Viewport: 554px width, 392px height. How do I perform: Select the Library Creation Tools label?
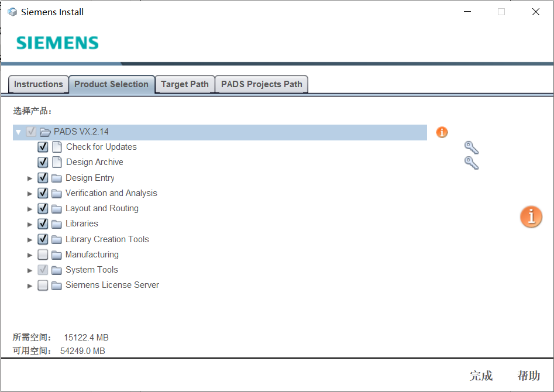(107, 239)
